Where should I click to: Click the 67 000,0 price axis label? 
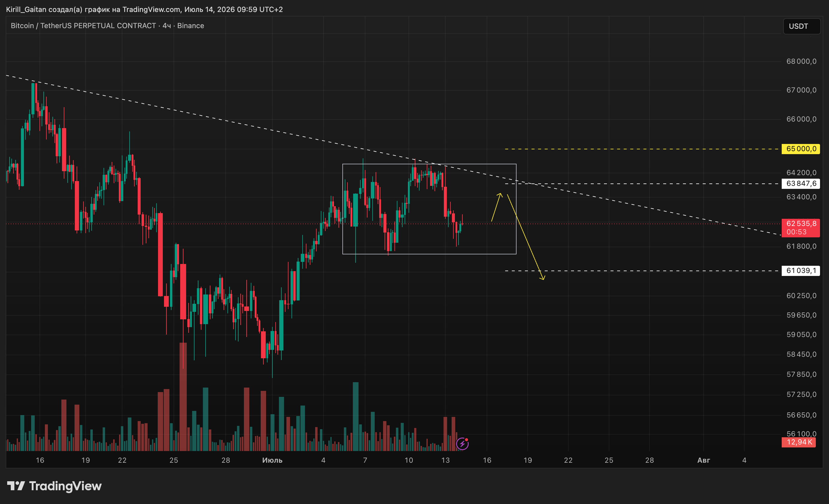tap(801, 90)
